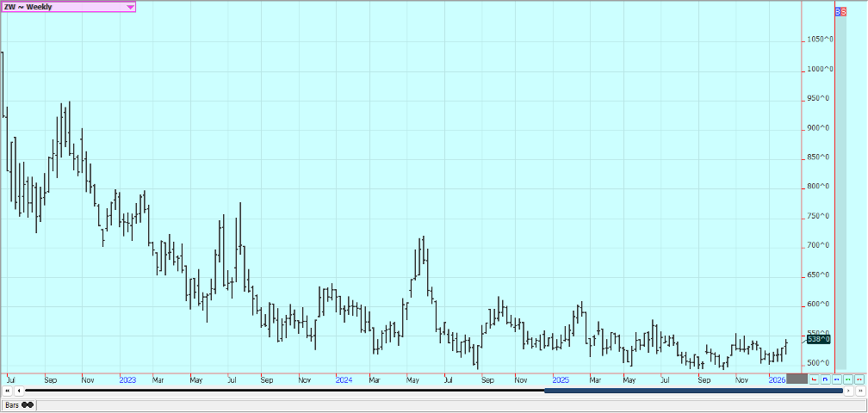The image size is (868, 413).
Task: Click the red S sell button
Action: click(845, 11)
